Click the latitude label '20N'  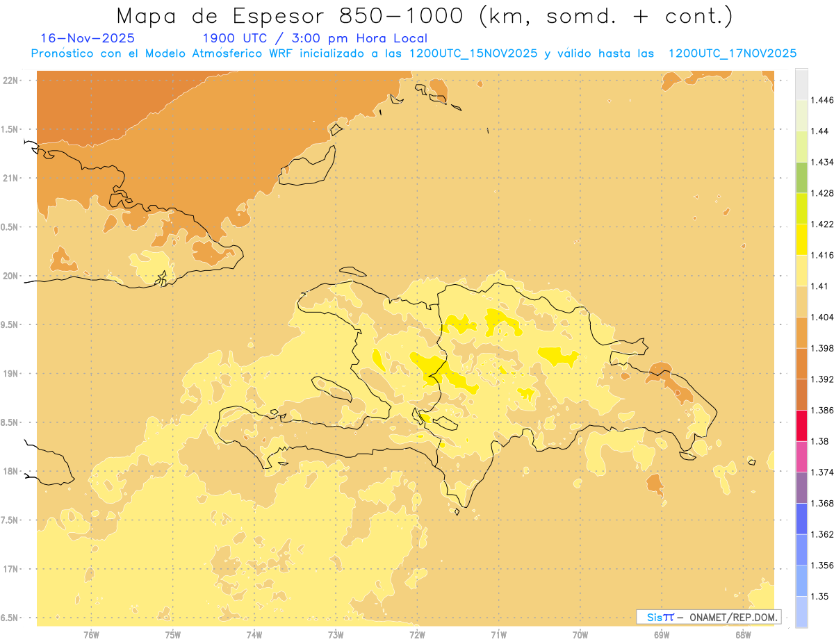coord(12,276)
